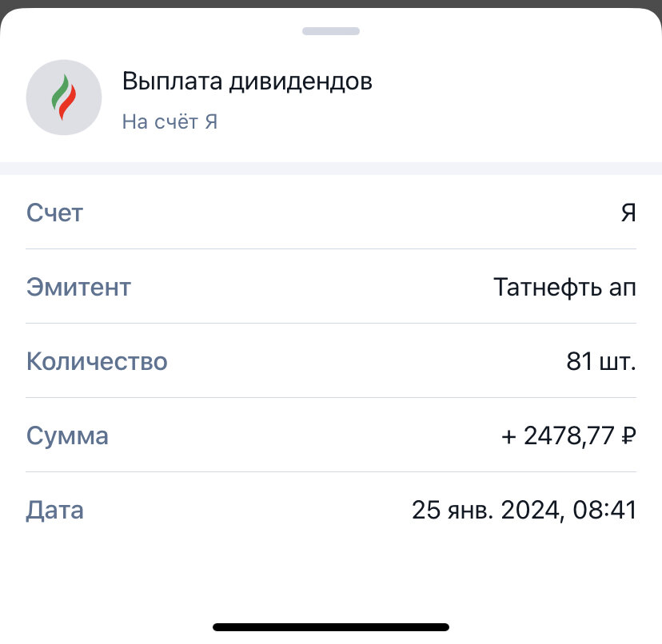Click the 'Количество' field label

pos(97,361)
